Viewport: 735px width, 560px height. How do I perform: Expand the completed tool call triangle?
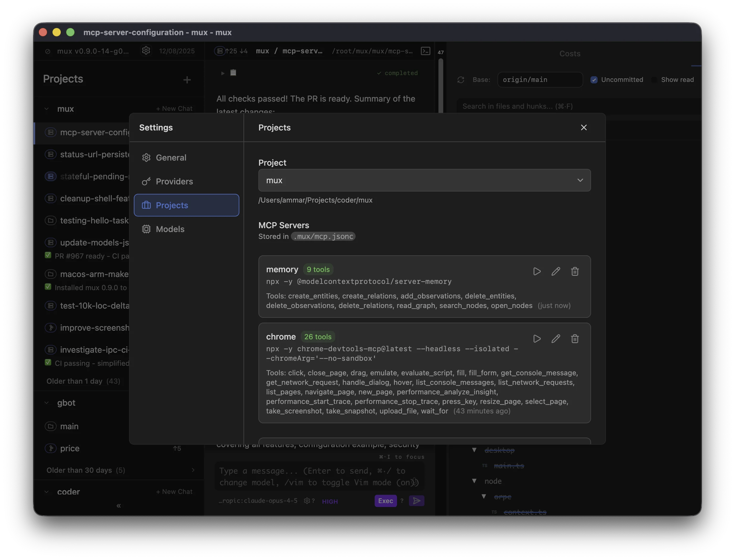pos(223,73)
